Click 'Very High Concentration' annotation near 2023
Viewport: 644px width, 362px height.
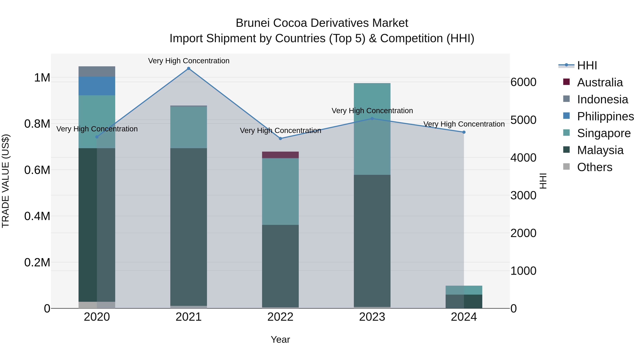[372, 111]
